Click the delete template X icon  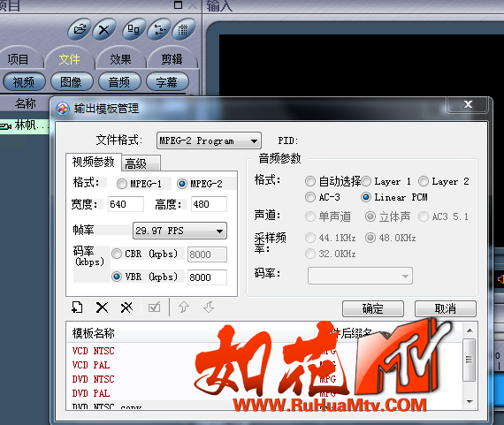[x=102, y=307]
